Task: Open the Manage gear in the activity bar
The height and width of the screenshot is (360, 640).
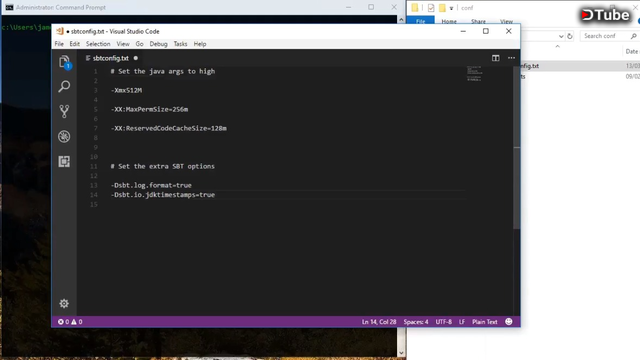Action: 64,303
